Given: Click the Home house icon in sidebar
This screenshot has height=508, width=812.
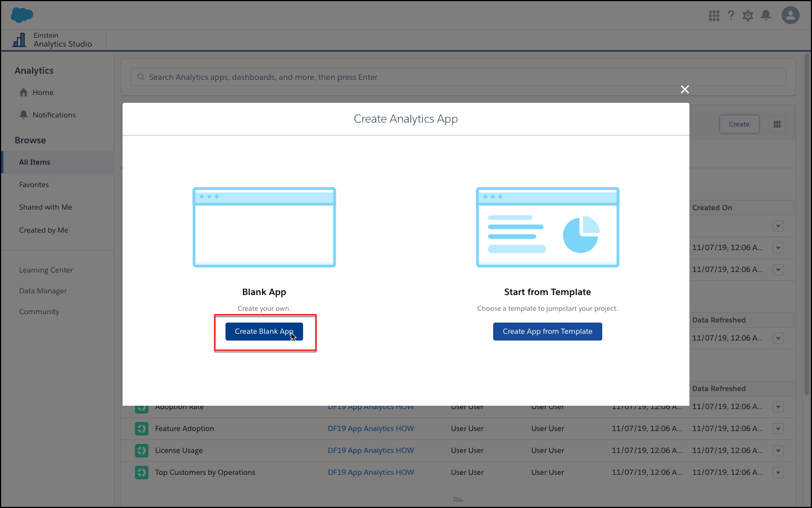Looking at the screenshot, I should [24, 92].
